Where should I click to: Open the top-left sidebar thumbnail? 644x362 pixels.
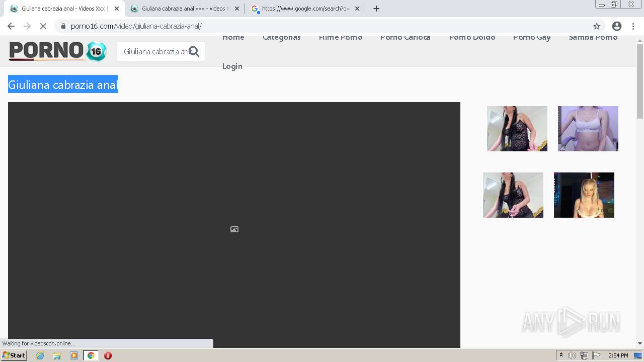tap(517, 129)
